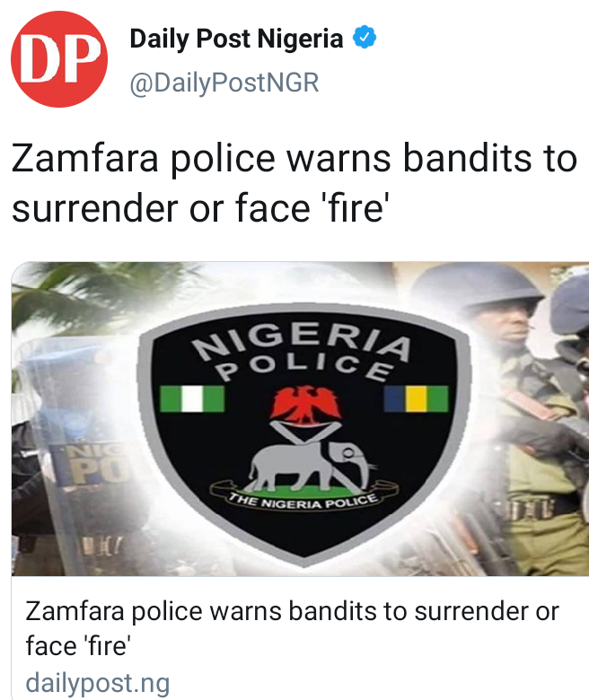The image size is (589, 700).
Task: Click the blue verified badge
Action: pos(365,38)
